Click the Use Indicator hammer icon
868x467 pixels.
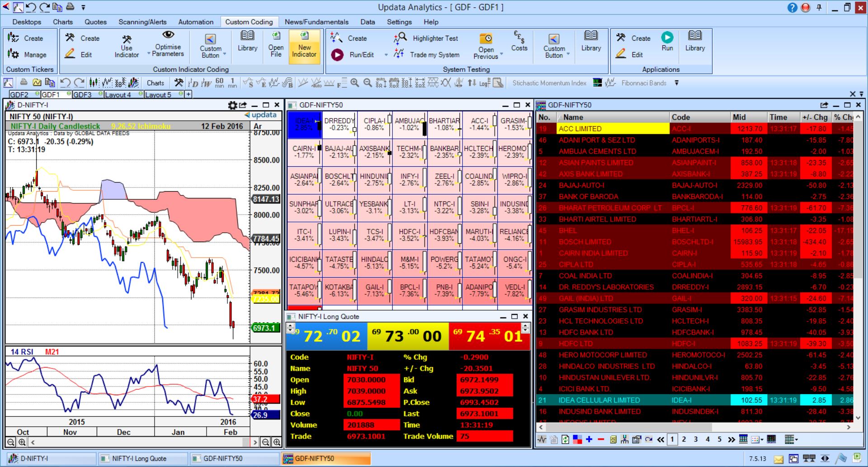127,39
